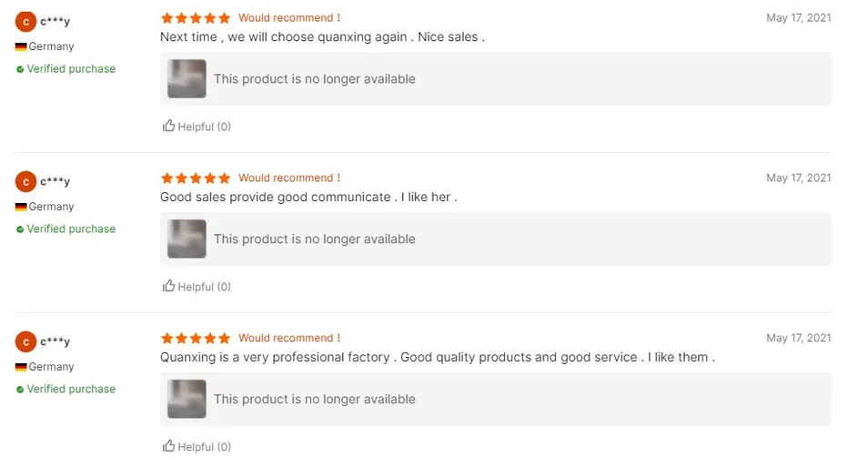Click second reviewer's orange avatar icon
Image resolution: width=868 pixels, height=458 pixels.
(25, 181)
